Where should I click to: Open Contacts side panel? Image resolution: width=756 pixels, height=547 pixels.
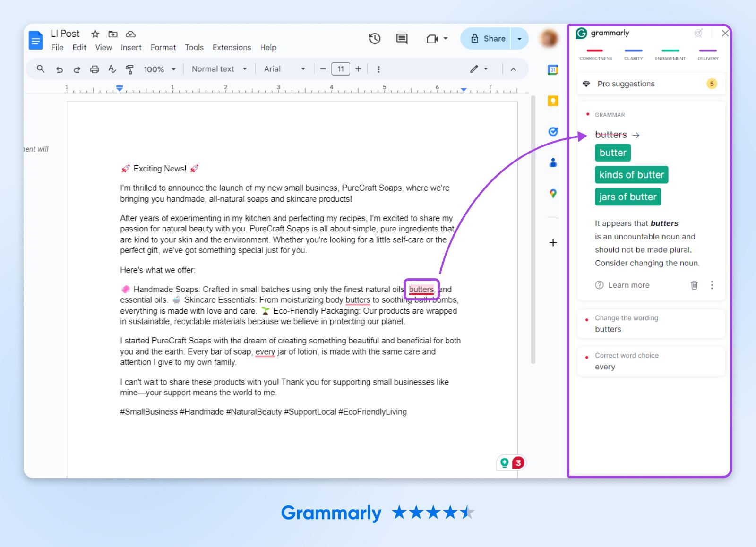click(553, 162)
